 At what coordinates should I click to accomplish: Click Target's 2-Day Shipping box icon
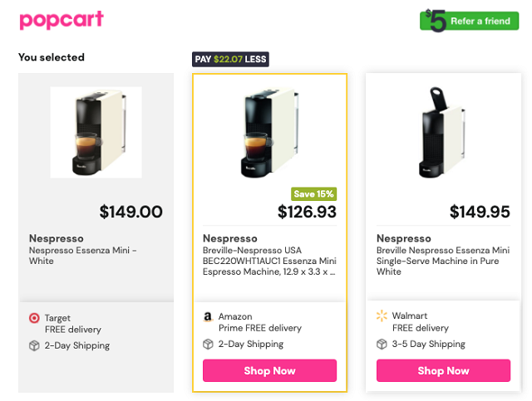coord(34,345)
